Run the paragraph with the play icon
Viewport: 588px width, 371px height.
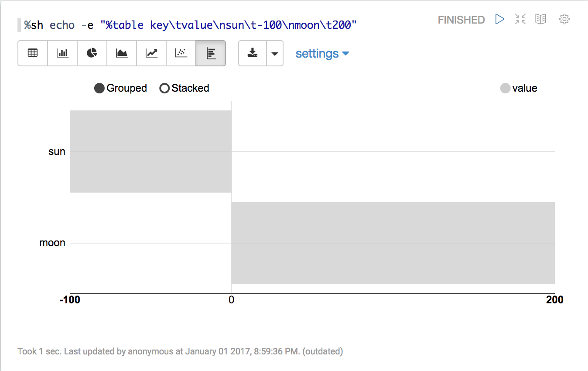[500, 19]
